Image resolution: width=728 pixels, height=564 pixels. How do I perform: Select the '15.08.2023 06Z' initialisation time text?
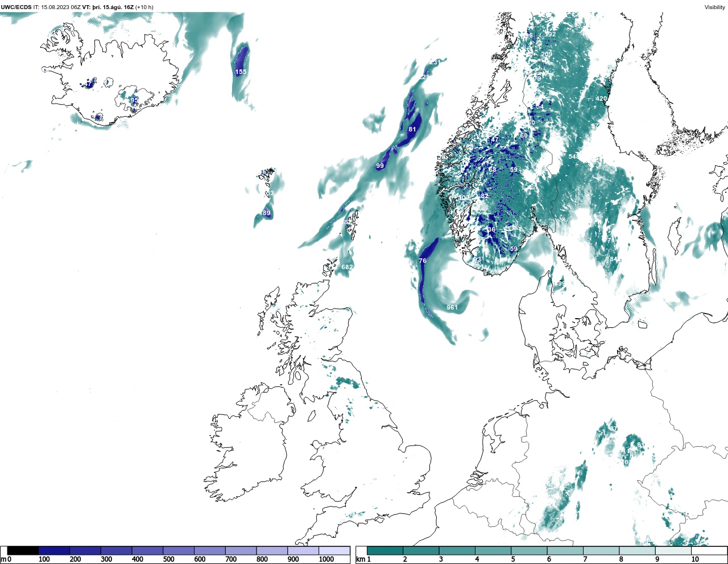[x=61, y=7]
